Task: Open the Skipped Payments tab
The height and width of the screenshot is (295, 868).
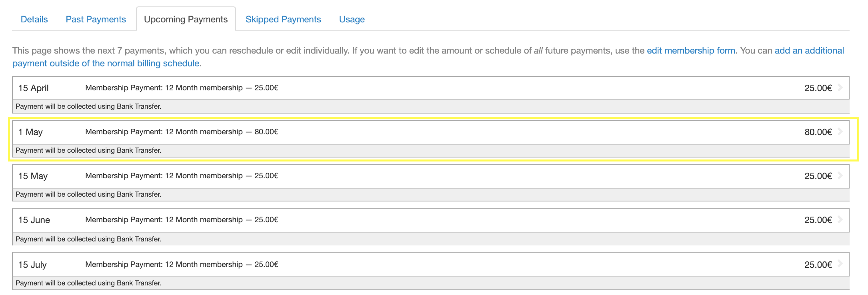Action: click(x=283, y=19)
